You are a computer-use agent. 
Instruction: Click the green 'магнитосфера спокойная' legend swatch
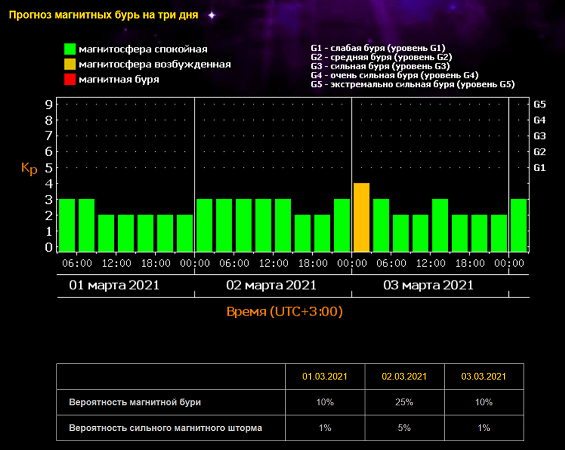pos(70,49)
